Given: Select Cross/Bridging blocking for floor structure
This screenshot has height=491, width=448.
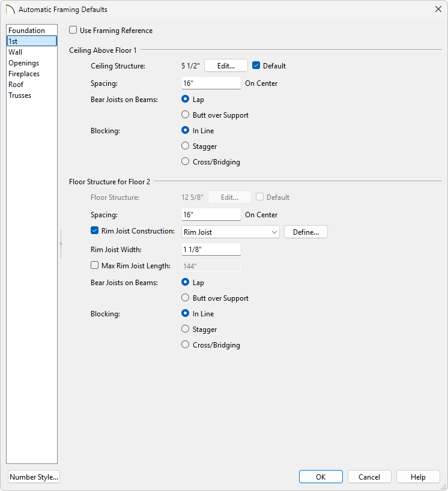Looking at the screenshot, I should (x=186, y=345).
